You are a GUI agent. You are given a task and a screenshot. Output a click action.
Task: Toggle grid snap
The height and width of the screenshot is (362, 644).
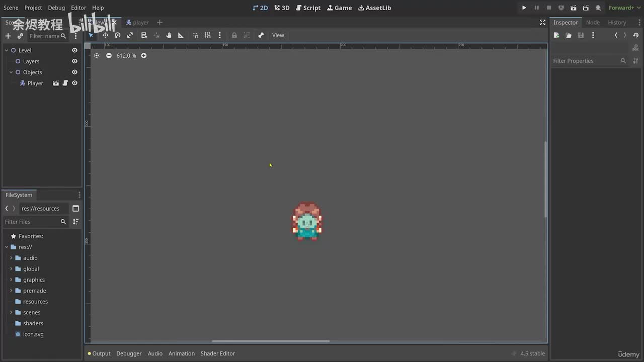coord(207,35)
